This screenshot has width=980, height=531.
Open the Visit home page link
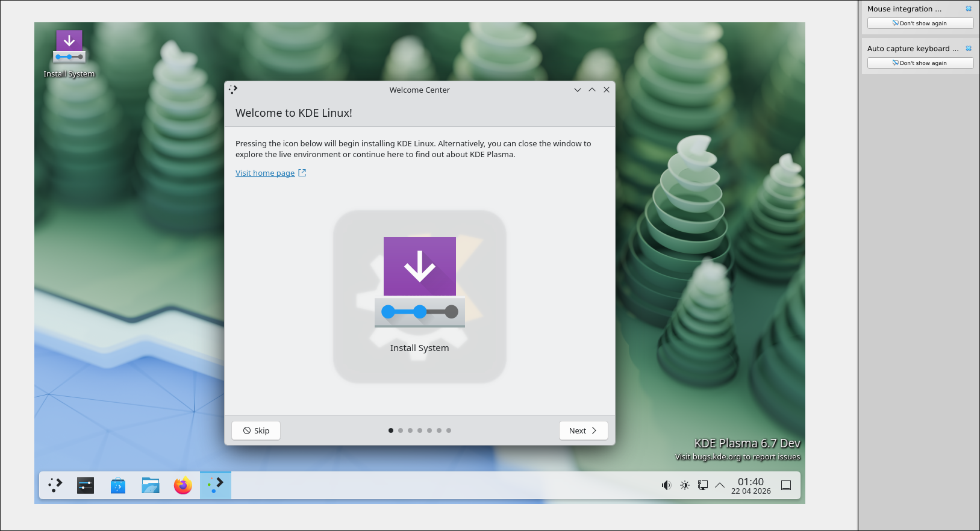tap(270, 173)
